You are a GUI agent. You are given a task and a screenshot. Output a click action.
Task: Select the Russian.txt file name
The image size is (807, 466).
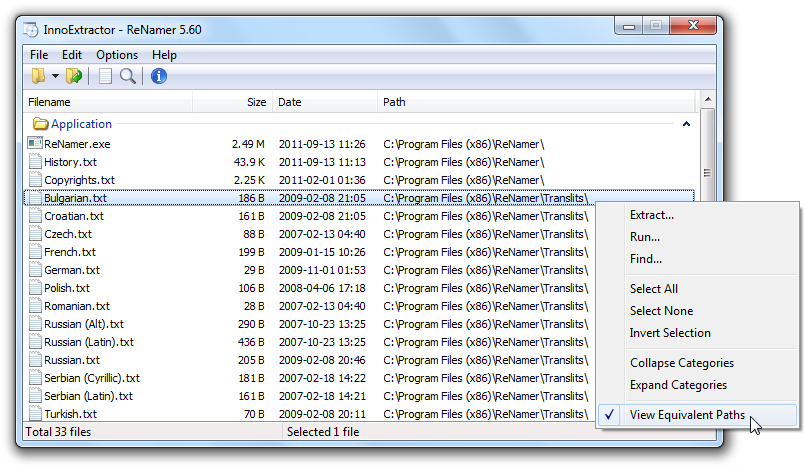coord(72,360)
